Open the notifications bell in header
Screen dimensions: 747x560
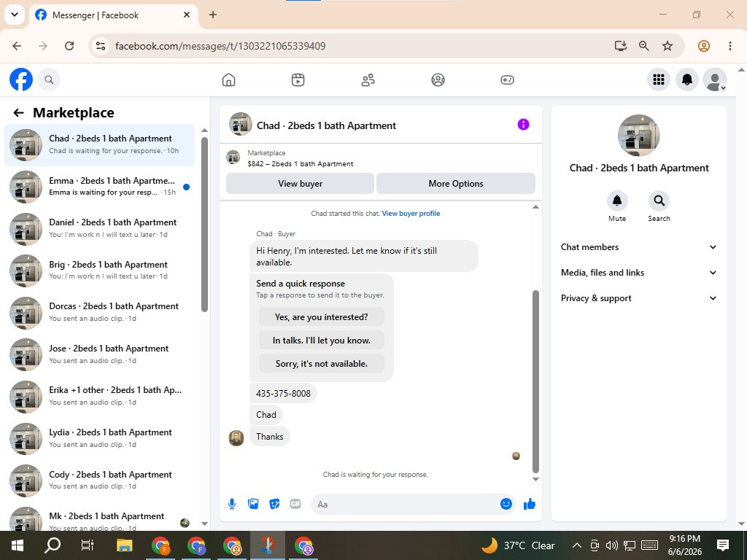(686, 79)
